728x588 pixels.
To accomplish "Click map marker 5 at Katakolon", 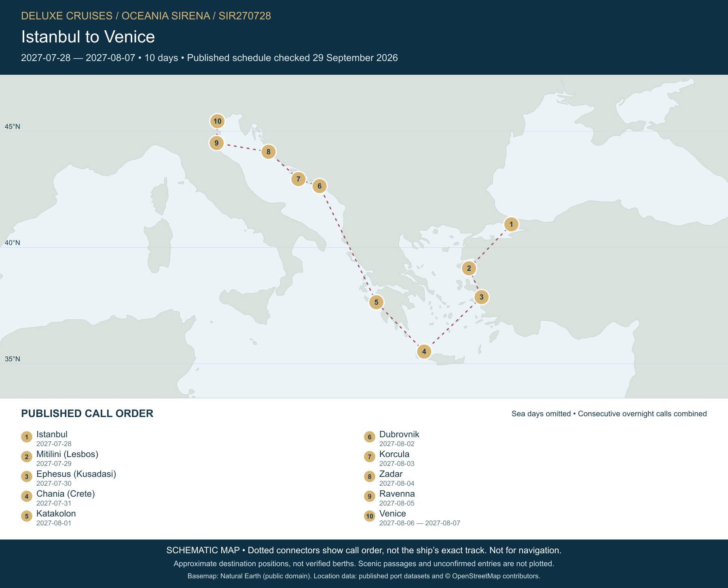I will point(376,302).
